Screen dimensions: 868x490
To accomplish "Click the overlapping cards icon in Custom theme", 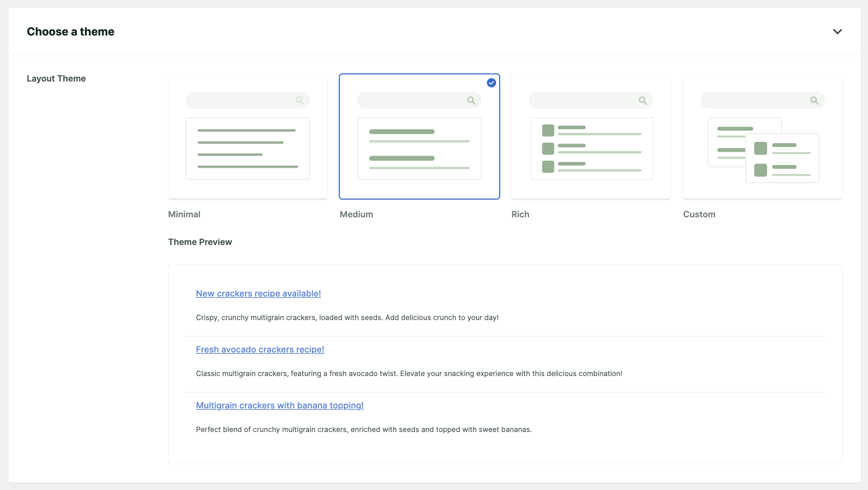I will (x=763, y=150).
